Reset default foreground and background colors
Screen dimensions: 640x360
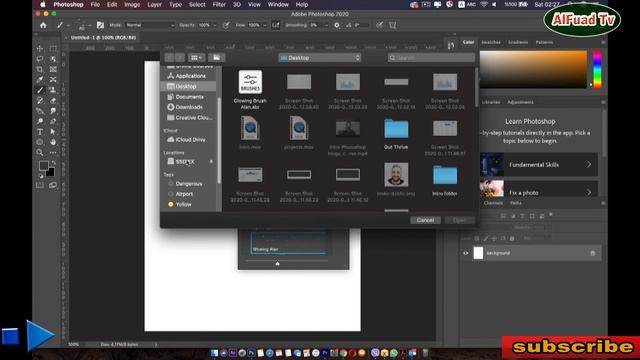41,176
